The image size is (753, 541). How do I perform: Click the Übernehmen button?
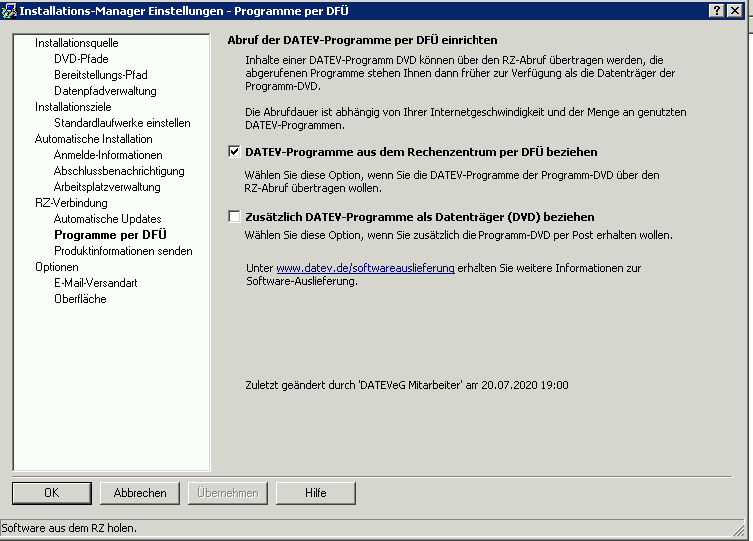pyautogui.click(x=228, y=493)
